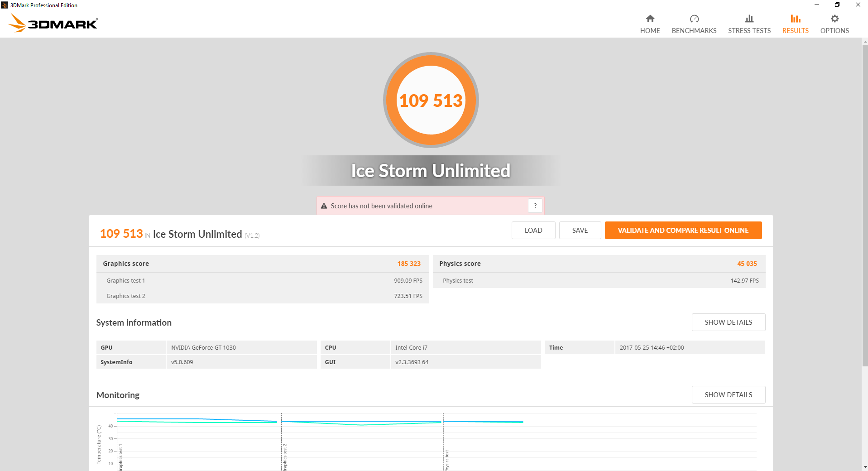
Task: Click the SAVE button
Action: pos(580,230)
